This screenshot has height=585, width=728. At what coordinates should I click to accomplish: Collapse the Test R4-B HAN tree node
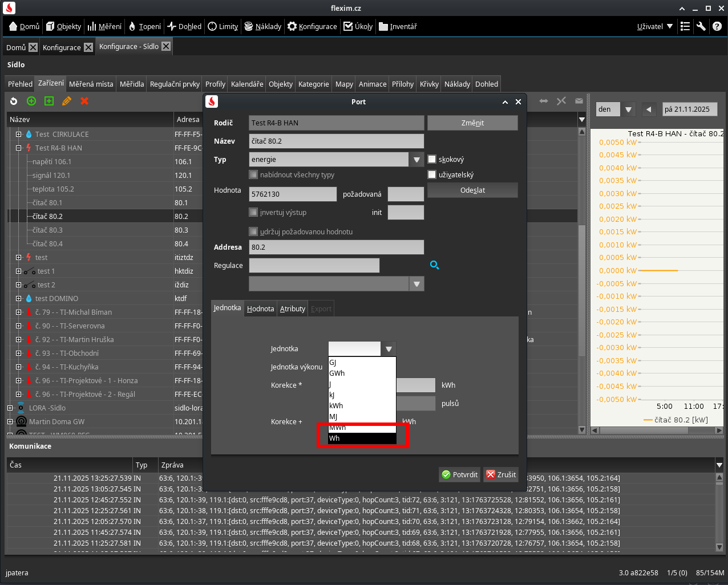click(18, 148)
